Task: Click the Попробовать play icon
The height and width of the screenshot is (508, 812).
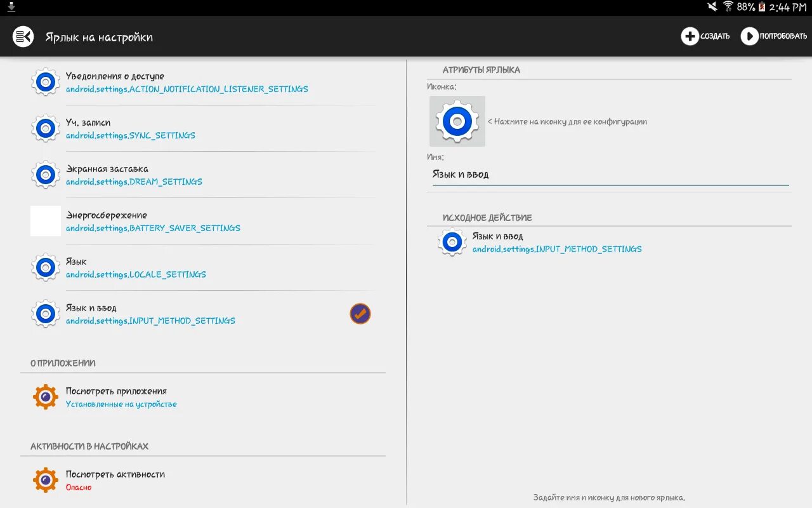Action: click(x=749, y=36)
